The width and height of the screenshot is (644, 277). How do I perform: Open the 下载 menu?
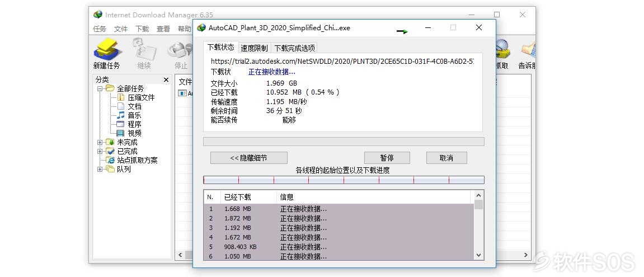click(142, 29)
